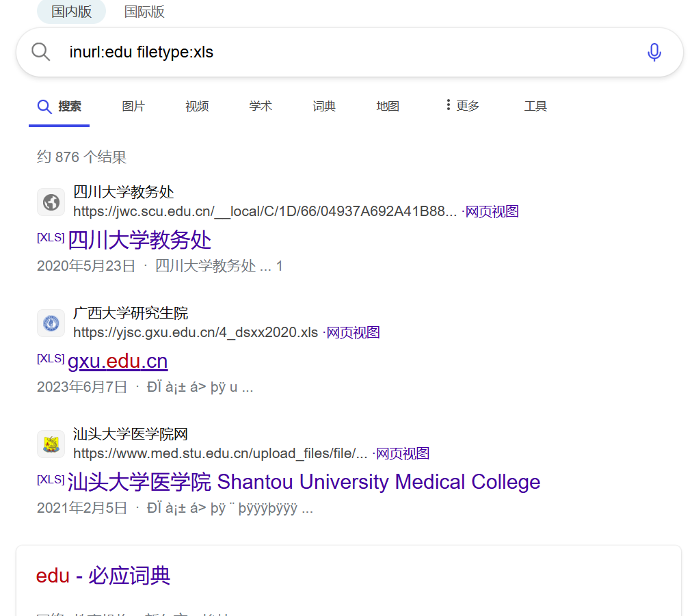The height and width of the screenshot is (616, 692).
Task: Click the 四川大学教务处 site name above URL
Action: coord(124,192)
